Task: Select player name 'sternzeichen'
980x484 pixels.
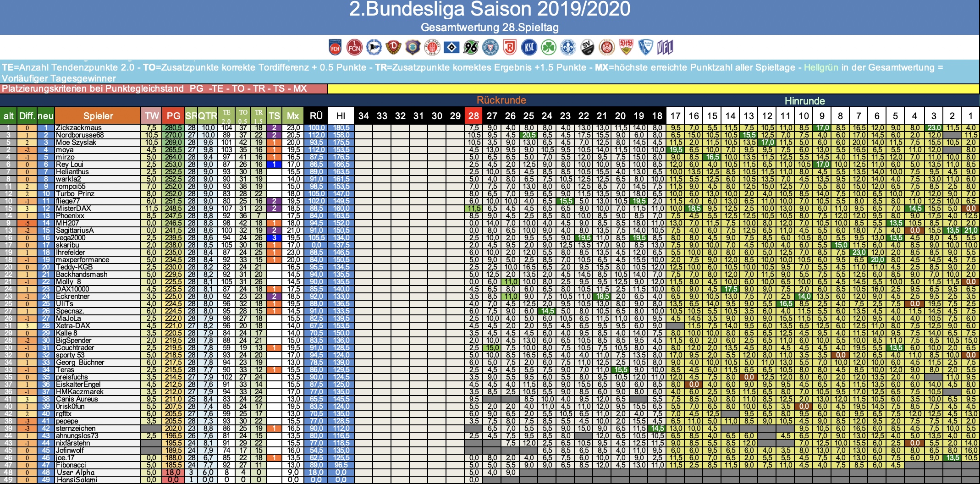Action: coord(76,429)
